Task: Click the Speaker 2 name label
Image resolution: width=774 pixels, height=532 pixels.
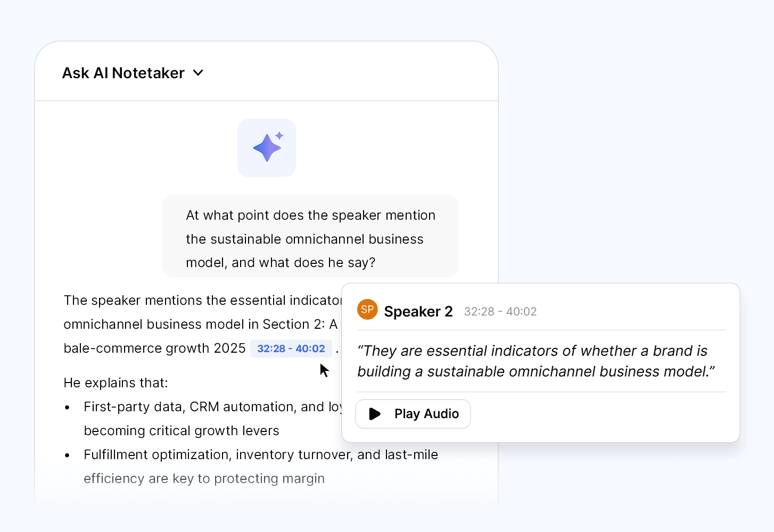Action: (x=418, y=311)
